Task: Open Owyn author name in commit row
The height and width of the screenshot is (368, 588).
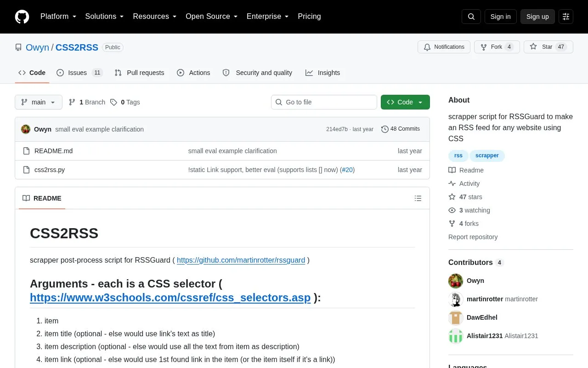Action: (43, 129)
